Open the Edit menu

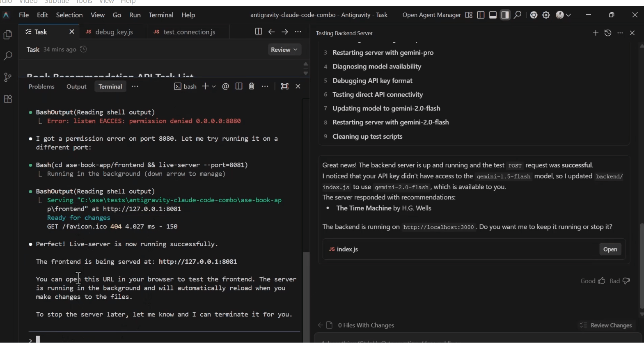point(42,15)
